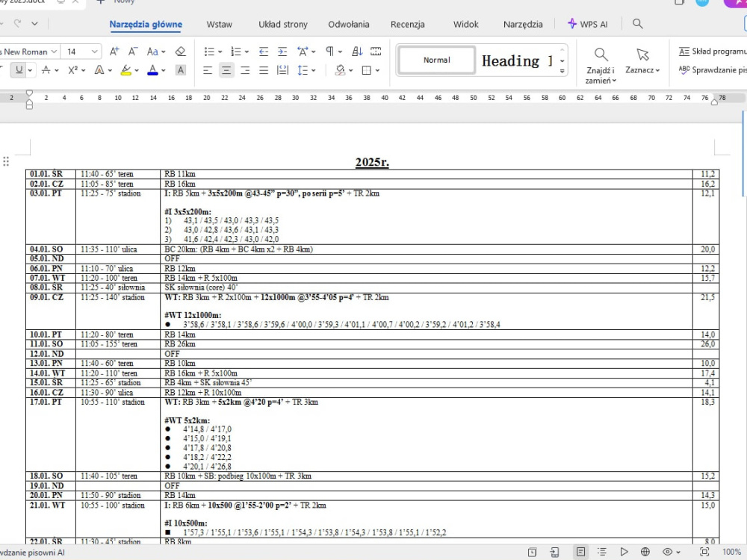Switch to the Widok tab

(466, 25)
